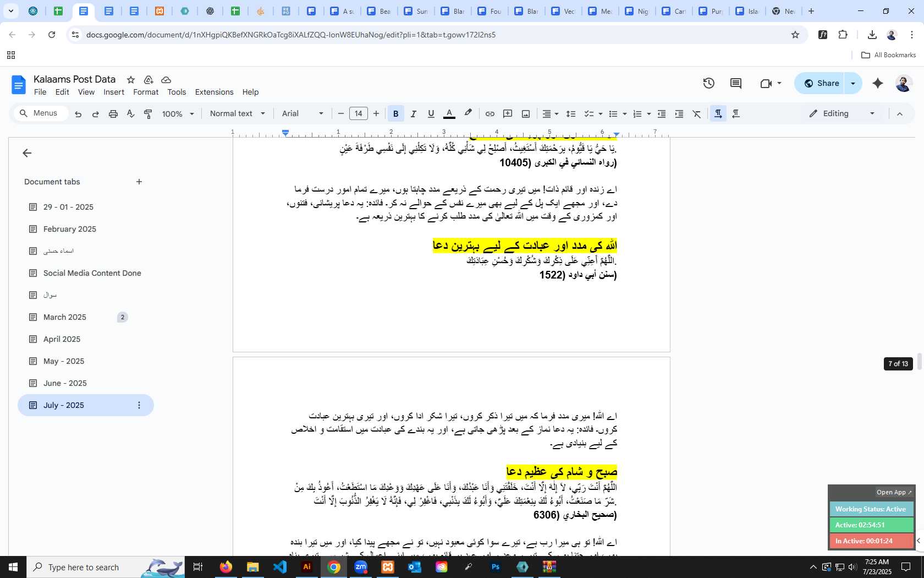Toggle bold formatting
Image resolution: width=924 pixels, height=578 pixels.
(x=395, y=114)
